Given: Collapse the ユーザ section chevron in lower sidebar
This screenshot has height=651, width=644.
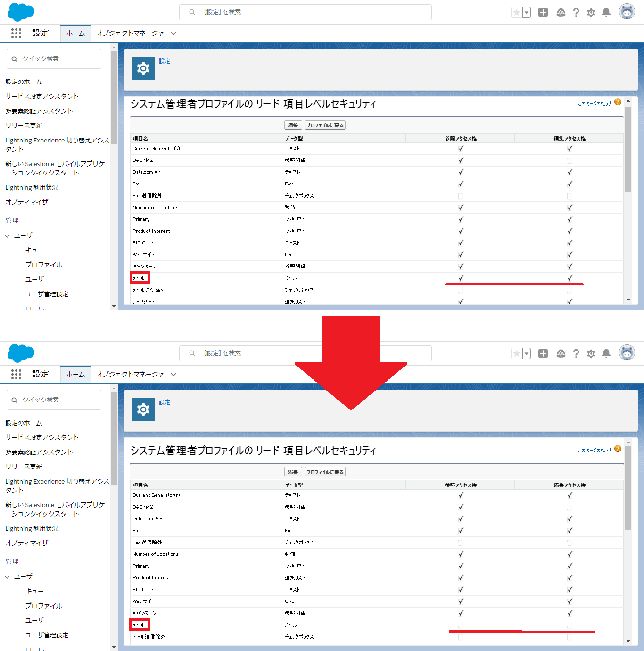Looking at the screenshot, I should 7,576.
